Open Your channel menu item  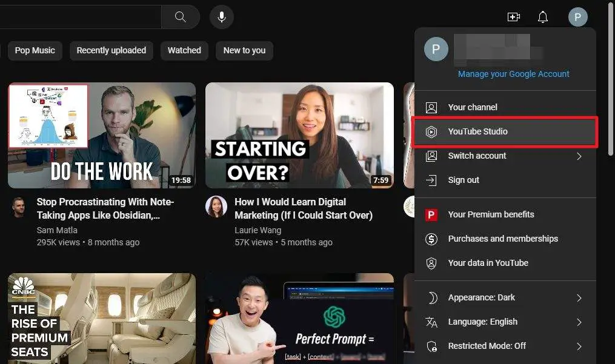coord(505,107)
